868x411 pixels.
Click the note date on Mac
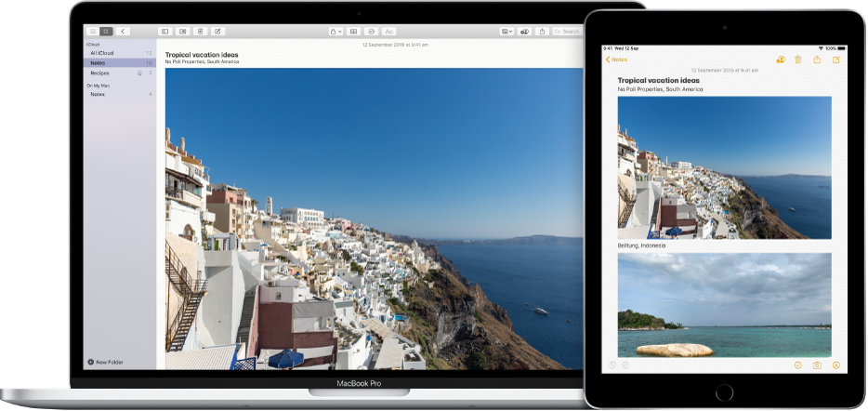coord(395,45)
